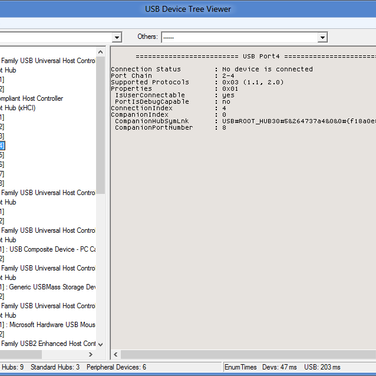The image size is (376, 376).
Task: Click the details pane horizontal scroll left arrow
Action: 116,354
